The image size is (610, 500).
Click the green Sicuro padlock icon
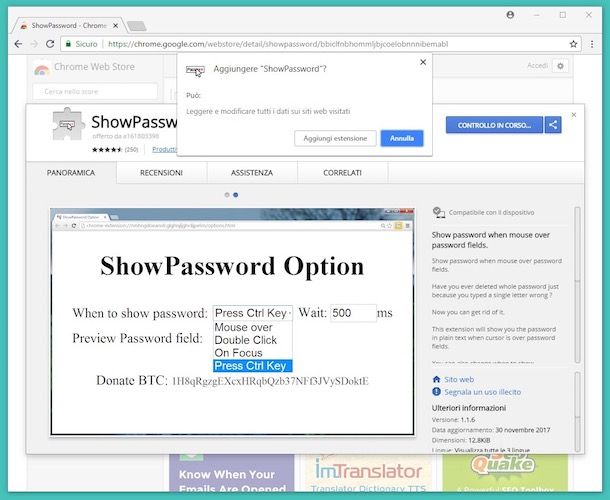coord(68,44)
